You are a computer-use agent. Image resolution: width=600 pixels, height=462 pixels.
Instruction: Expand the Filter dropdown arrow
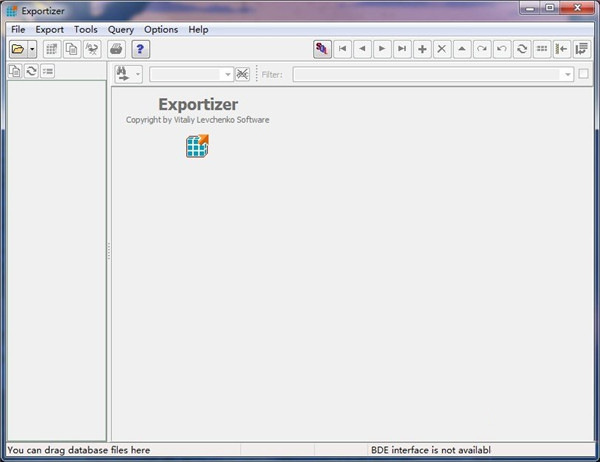click(568, 74)
